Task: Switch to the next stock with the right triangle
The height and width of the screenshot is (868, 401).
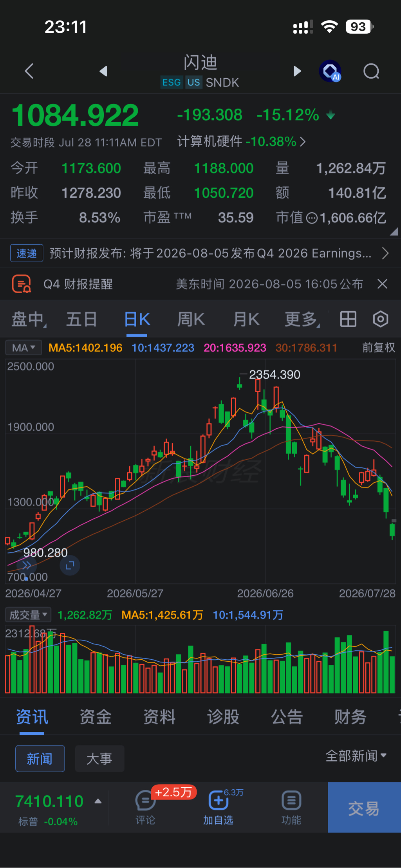Action: coord(297,71)
